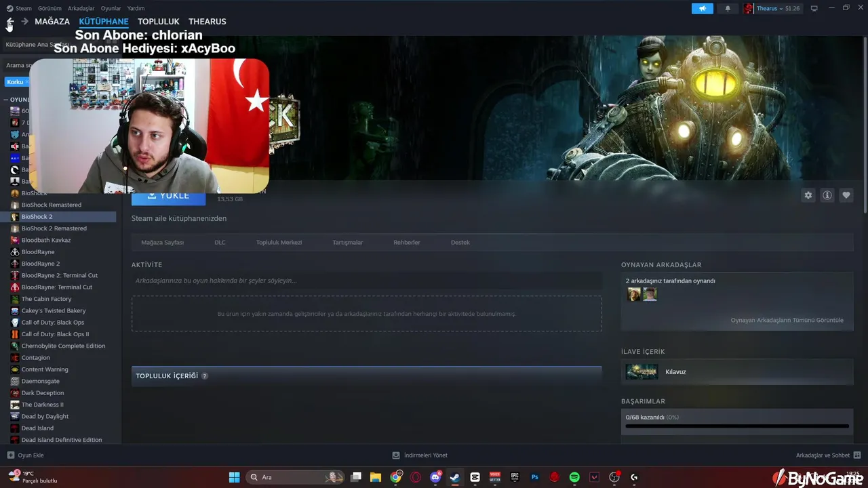Click Oynayan Arkadaşların Tümünü Görüntüle
Viewport: 868px width, 488px height.
tap(787, 320)
